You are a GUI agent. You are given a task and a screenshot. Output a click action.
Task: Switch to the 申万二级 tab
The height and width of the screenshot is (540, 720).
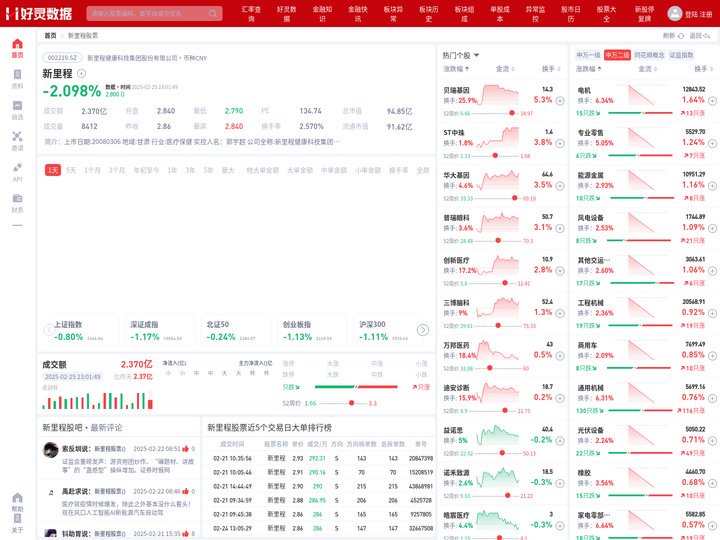pyautogui.click(x=617, y=55)
